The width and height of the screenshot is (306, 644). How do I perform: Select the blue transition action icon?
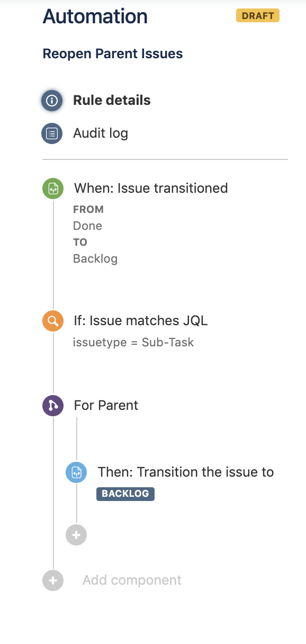pyautogui.click(x=76, y=472)
